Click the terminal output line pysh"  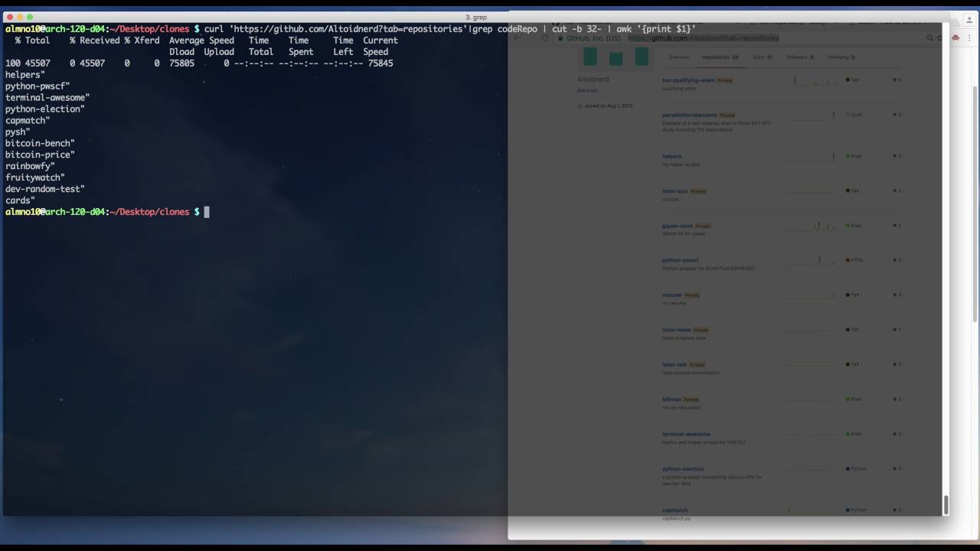(x=18, y=132)
